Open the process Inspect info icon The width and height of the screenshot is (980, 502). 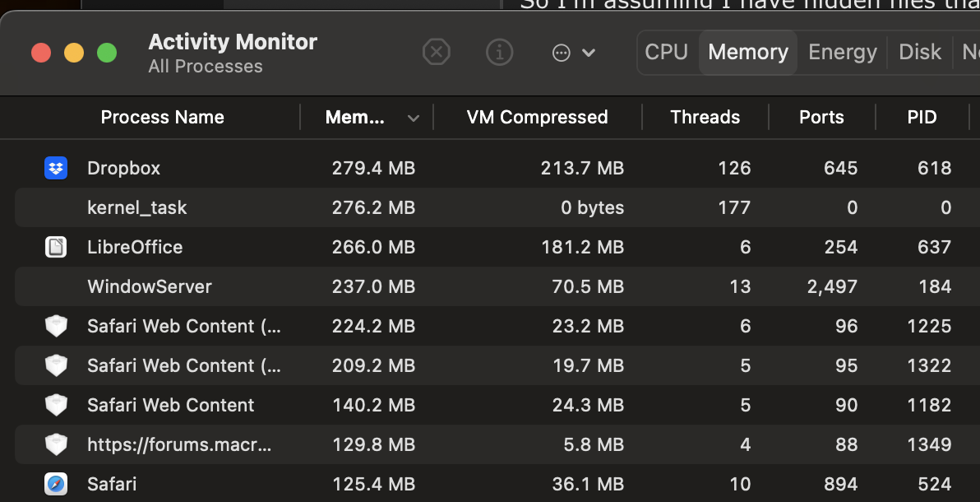click(499, 53)
